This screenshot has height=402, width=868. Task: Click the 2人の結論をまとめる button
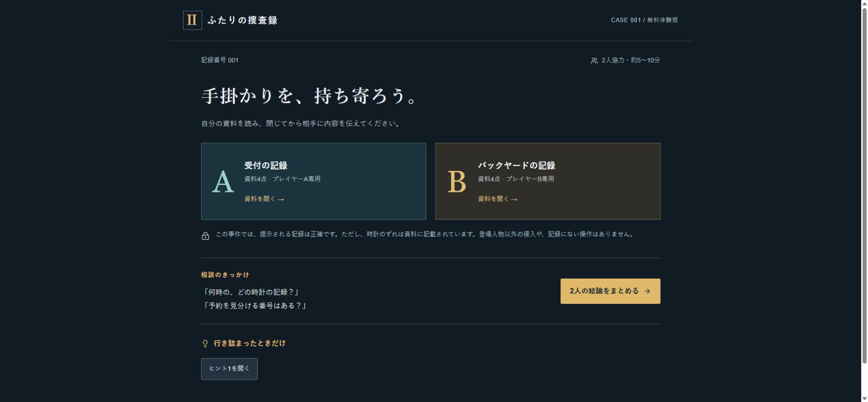[610, 291]
